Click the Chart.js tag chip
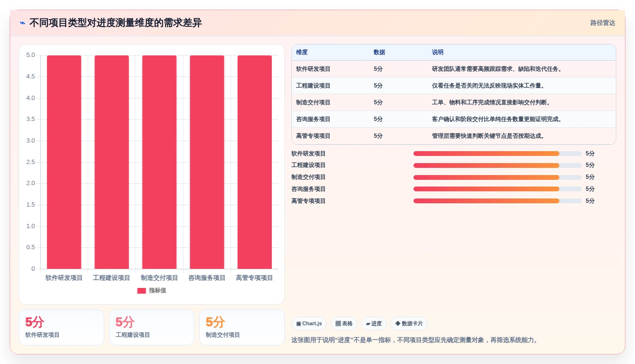This screenshot has width=635, height=364. click(309, 324)
